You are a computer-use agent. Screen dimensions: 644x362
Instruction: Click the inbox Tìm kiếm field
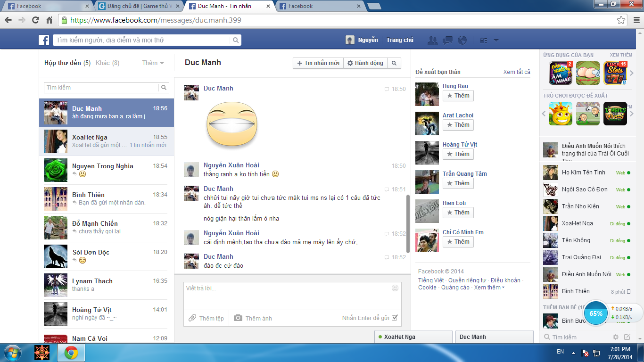[101, 88]
